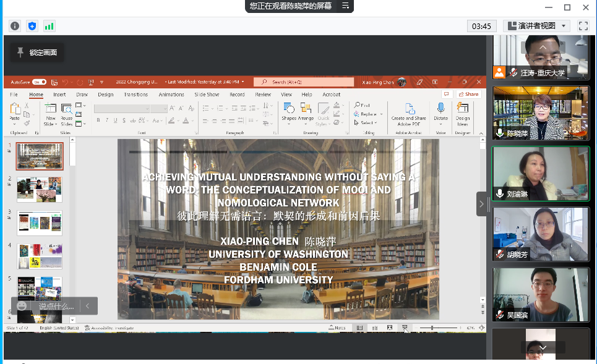Open Design Ideas in ribbon
This screenshot has height=364, width=597.
coord(463,109)
